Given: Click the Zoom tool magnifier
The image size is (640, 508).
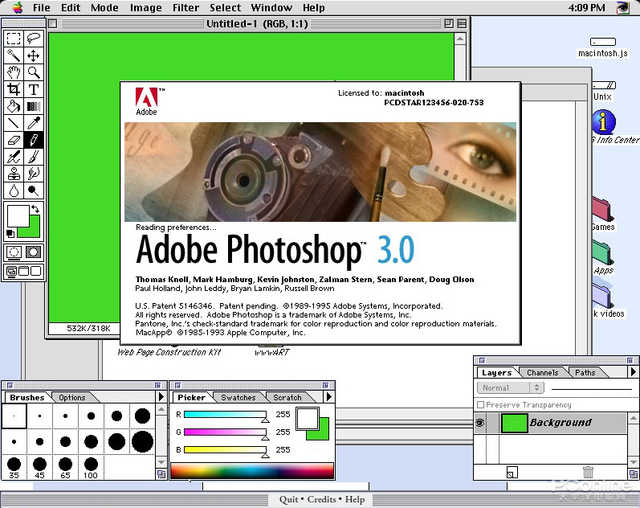Looking at the screenshot, I should click(33, 72).
